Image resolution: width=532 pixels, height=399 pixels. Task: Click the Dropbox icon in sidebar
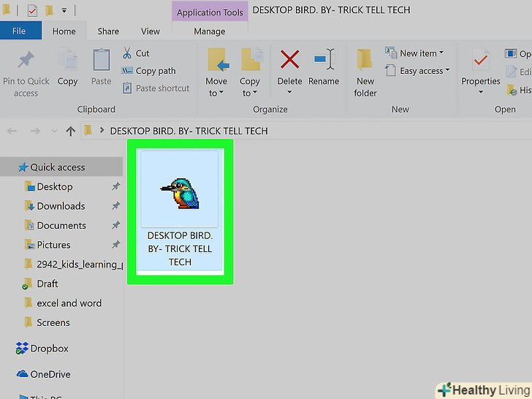22,349
